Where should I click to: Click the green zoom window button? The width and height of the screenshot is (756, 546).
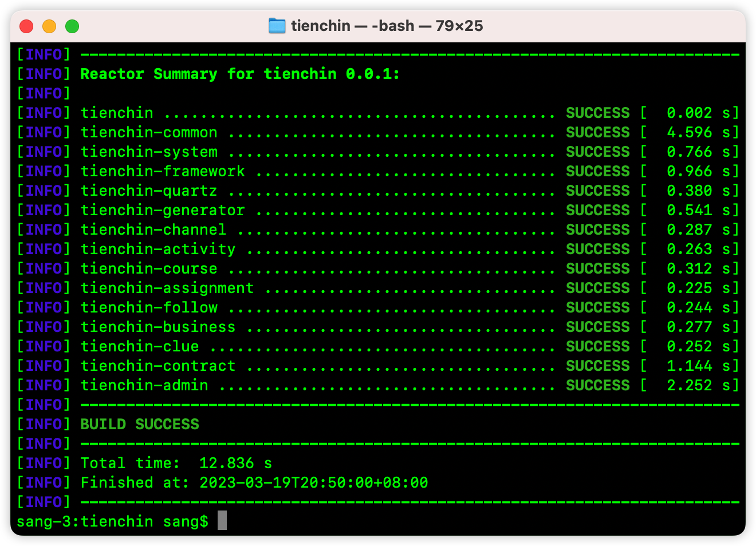pos(72,26)
